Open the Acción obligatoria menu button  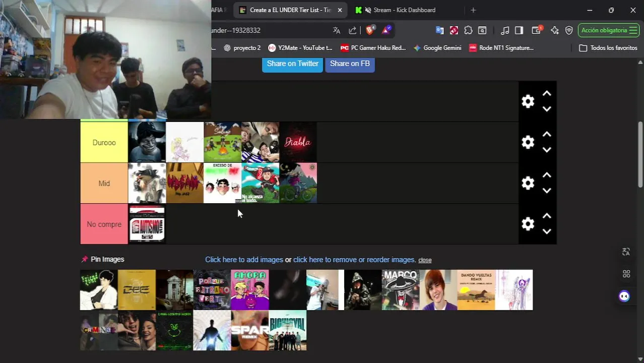click(609, 30)
